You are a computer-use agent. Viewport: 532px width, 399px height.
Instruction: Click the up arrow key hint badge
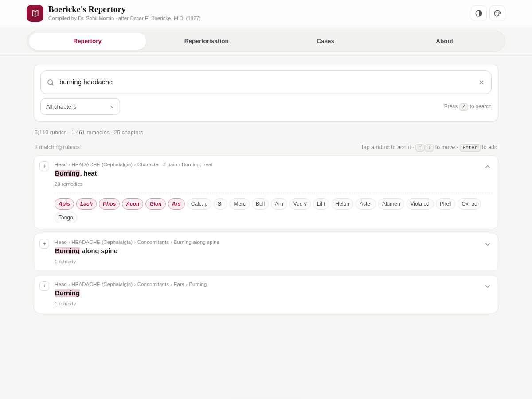[x=420, y=148]
